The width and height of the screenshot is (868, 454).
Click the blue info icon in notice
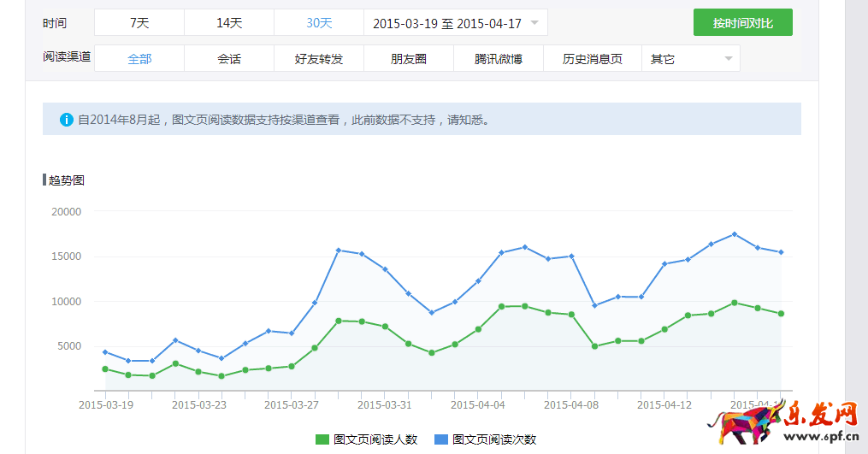tap(67, 120)
